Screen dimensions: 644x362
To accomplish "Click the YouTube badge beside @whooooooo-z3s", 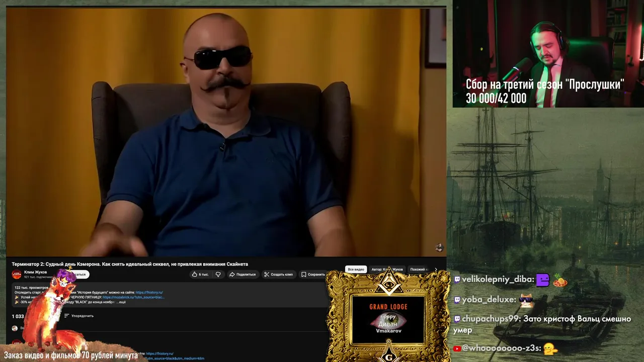I will pyautogui.click(x=457, y=348).
